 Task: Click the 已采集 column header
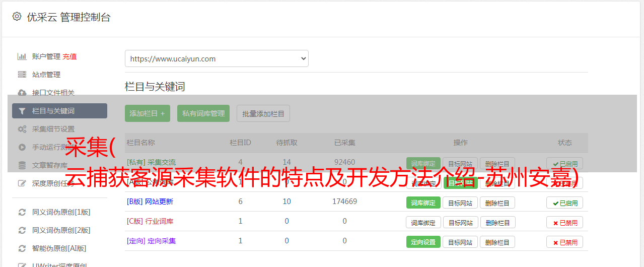click(x=345, y=143)
